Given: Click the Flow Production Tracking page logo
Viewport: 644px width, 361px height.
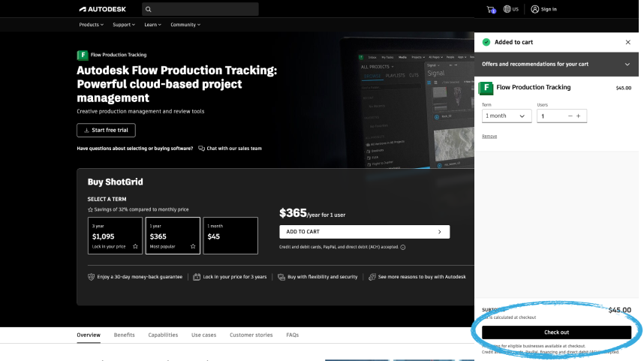Looking at the screenshot, I should tap(83, 55).
